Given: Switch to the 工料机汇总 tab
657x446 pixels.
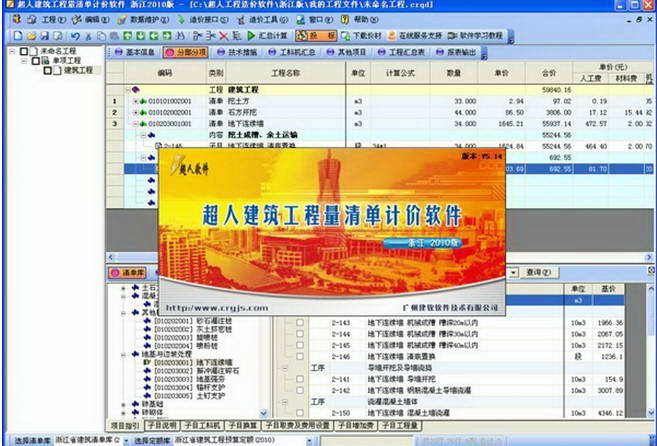Looking at the screenshot, I should click(x=292, y=52).
